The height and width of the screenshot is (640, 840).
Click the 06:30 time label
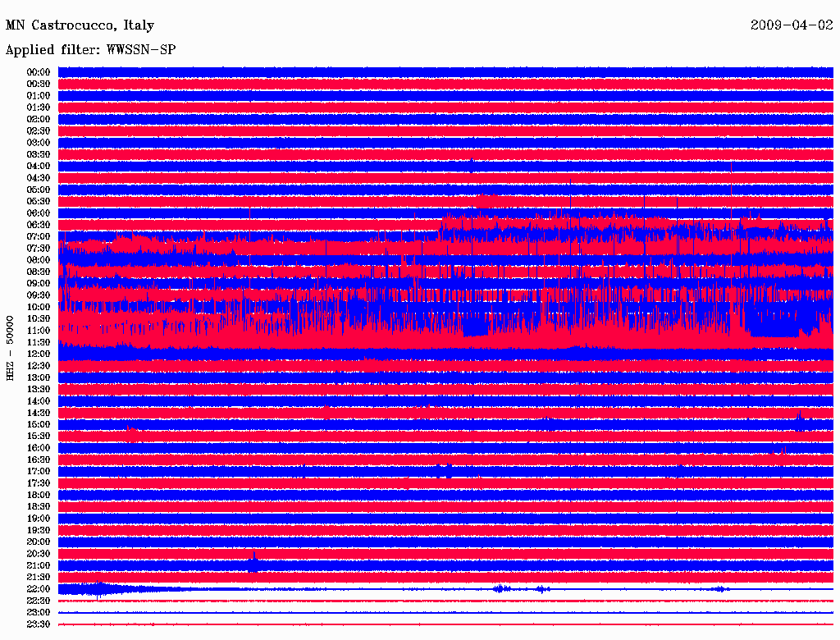pyautogui.click(x=39, y=225)
